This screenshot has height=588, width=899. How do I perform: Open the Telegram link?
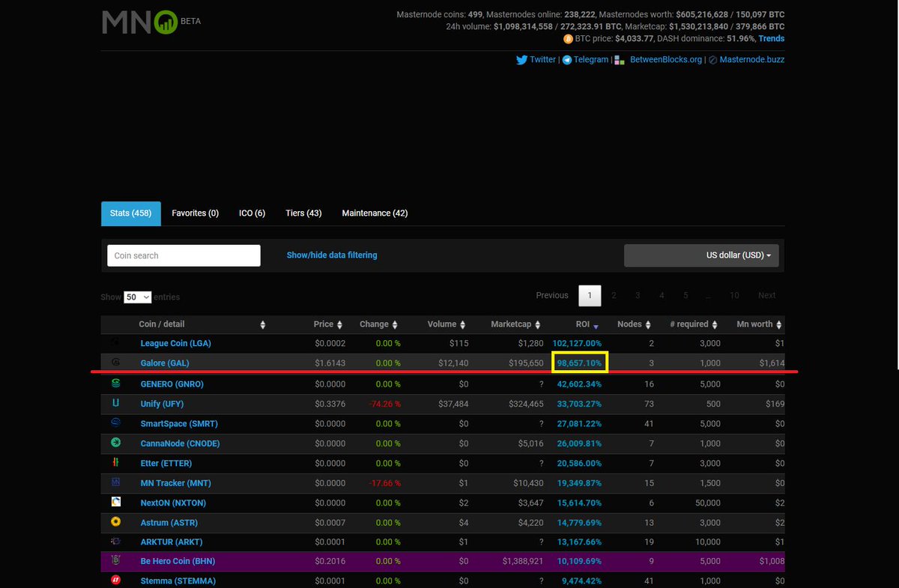(x=591, y=60)
